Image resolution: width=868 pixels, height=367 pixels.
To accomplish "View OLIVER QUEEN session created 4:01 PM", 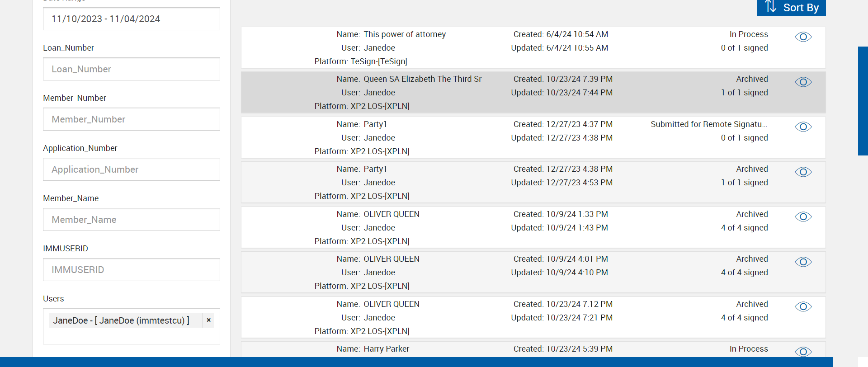I will (803, 262).
